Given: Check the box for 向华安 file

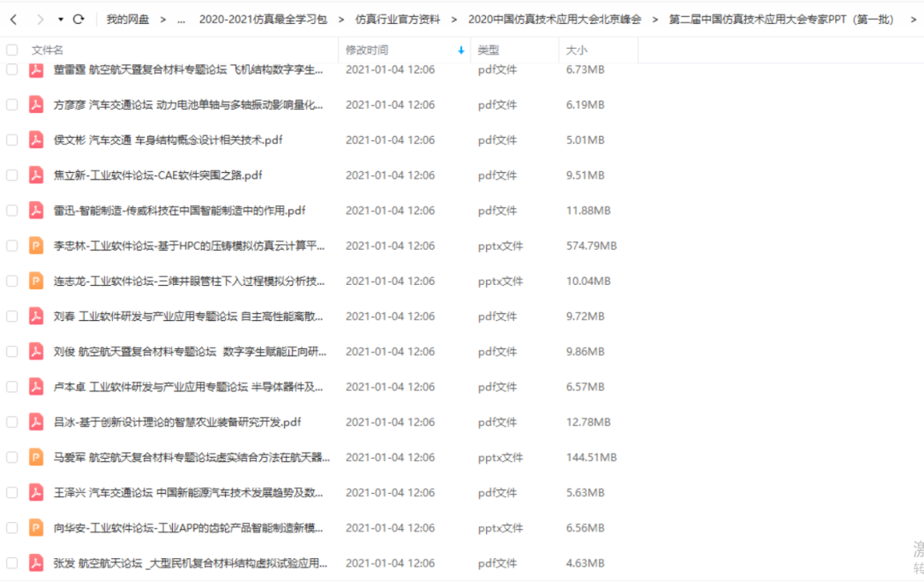Looking at the screenshot, I should click(x=12, y=528).
